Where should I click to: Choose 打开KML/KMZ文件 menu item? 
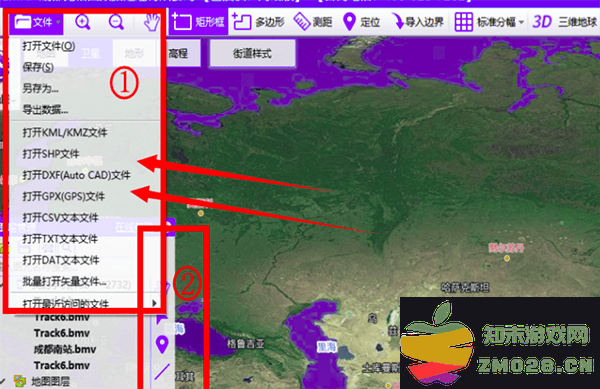pos(65,132)
